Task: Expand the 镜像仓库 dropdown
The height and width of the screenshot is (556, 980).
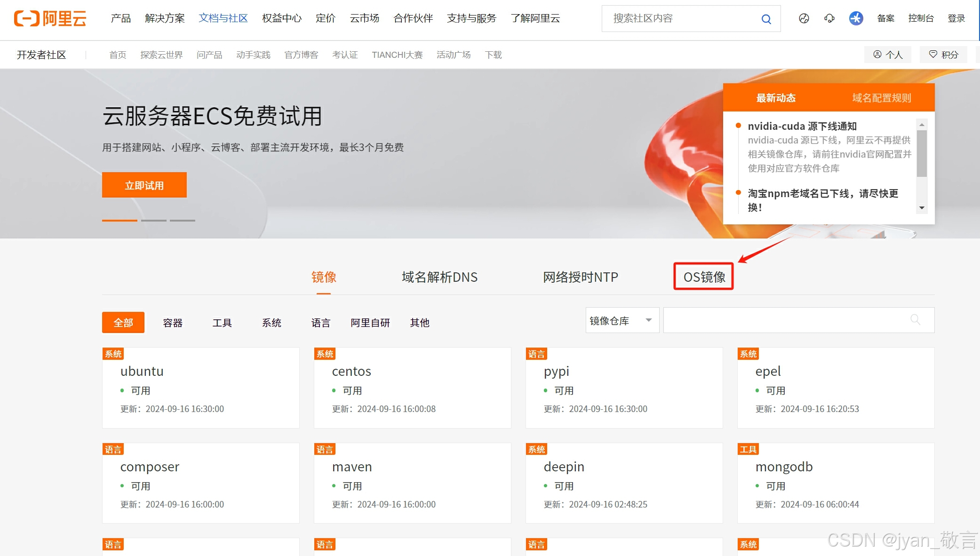Action: (621, 320)
